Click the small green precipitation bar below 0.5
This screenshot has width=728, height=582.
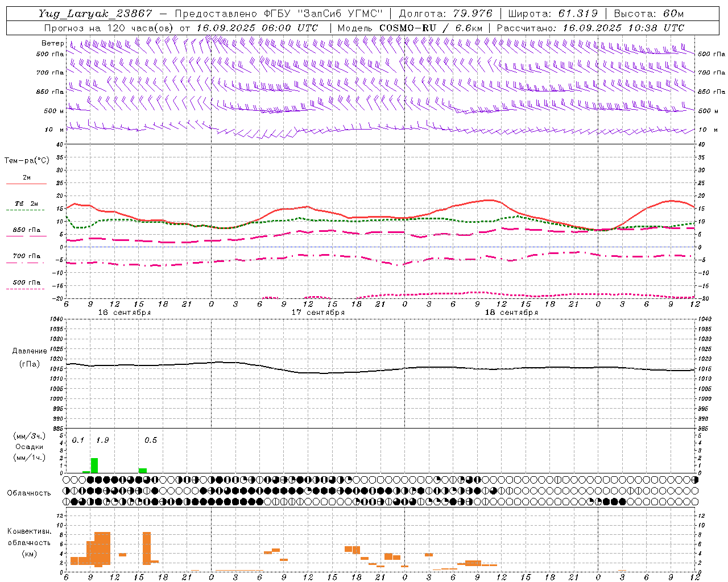(143, 471)
